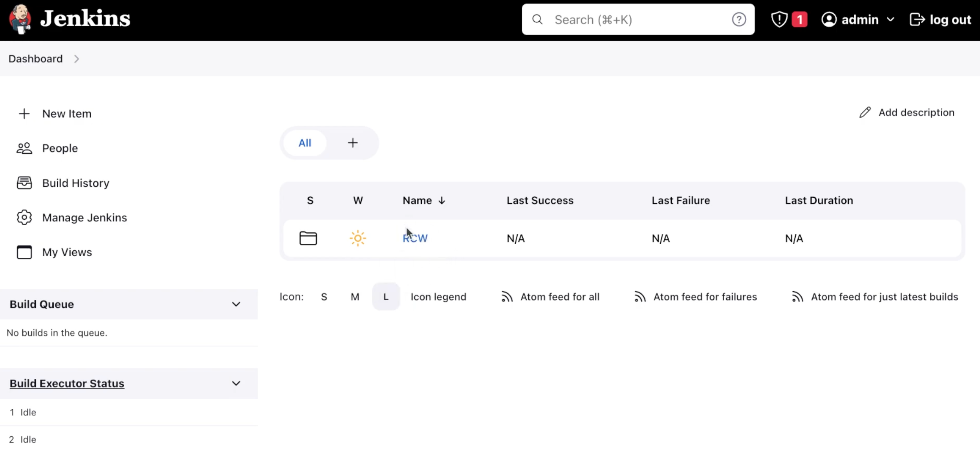Open the All jobs tab
Viewport: 980px width, 452px height.
pos(305,143)
